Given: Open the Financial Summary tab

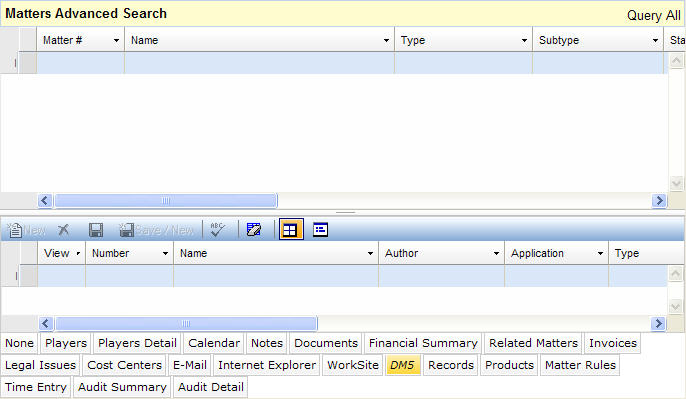Looking at the screenshot, I should click(x=423, y=343).
